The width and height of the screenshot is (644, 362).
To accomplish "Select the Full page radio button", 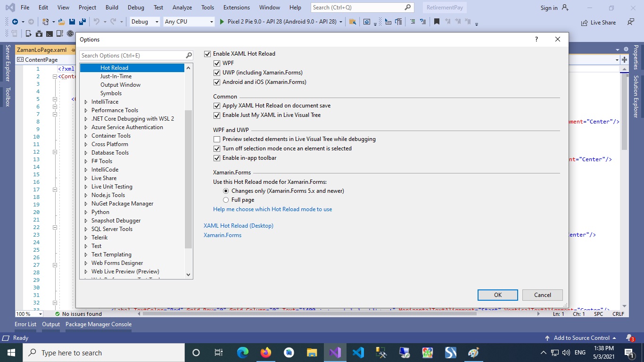I will [226, 200].
